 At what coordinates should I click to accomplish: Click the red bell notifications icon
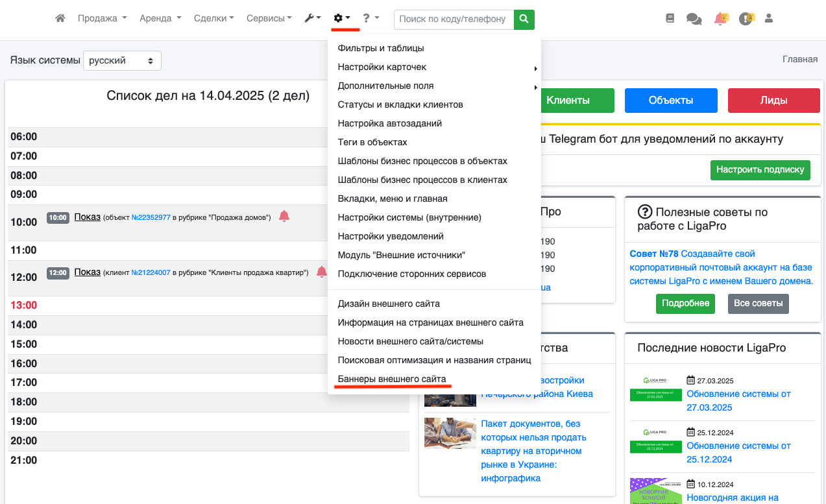720,19
